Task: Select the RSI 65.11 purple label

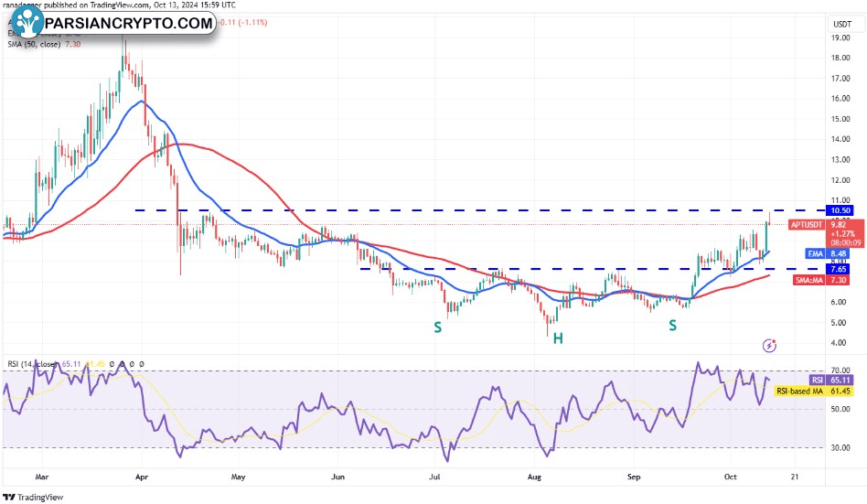Action: click(831, 381)
